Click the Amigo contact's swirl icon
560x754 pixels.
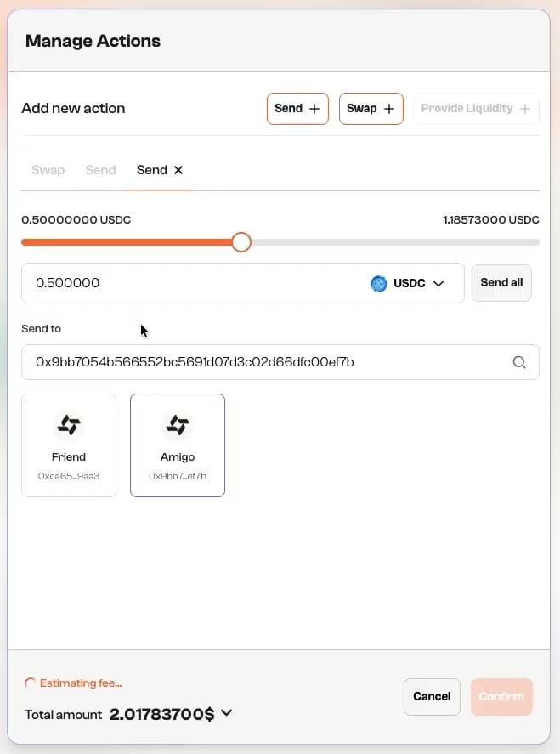(178, 424)
